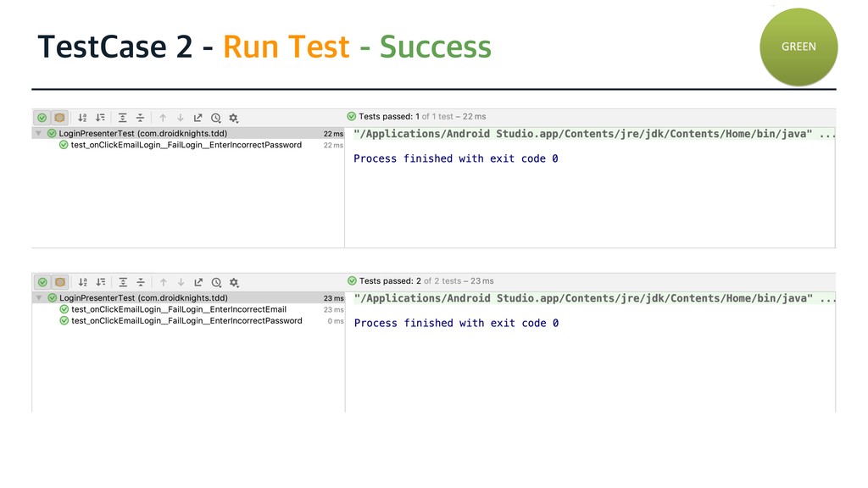Sort tests alphabetically in the 1-test run panel
868x488 pixels.
83,118
